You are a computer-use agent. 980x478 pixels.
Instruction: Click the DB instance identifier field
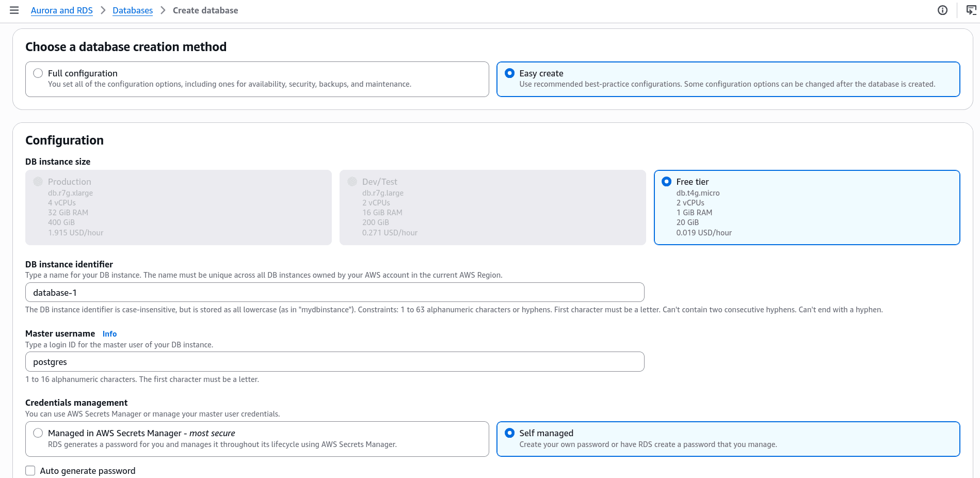tap(335, 292)
